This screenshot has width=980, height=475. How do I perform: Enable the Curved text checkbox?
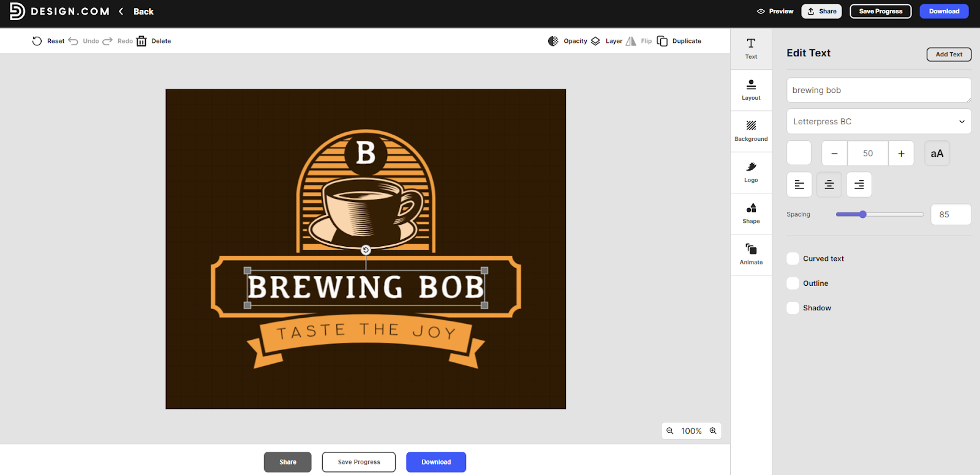pos(793,258)
